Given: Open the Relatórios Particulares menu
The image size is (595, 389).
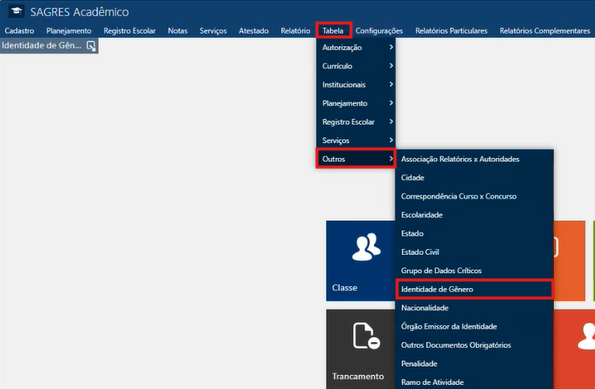Looking at the screenshot, I should pyautogui.click(x=451, y=31).
